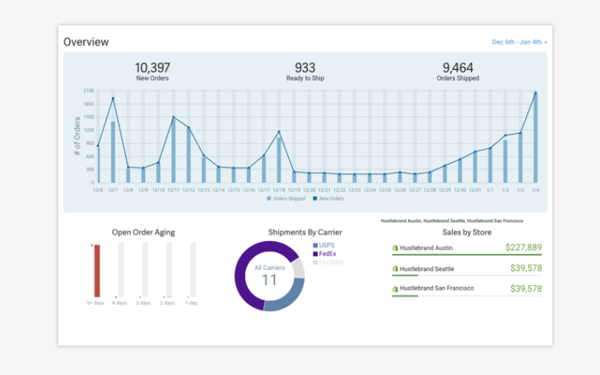Toggle the Orders Shipped legend entry
Viewport: 600px width, 375px height.
click(286, 199)
